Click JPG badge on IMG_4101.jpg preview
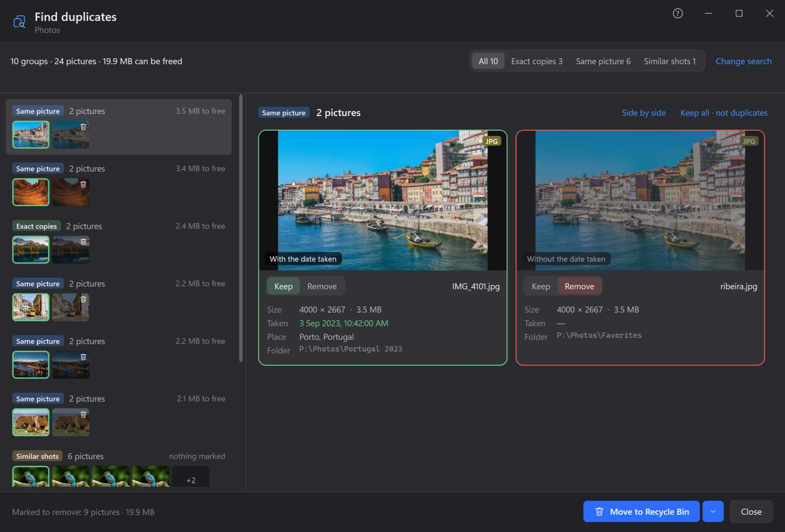This screenshot has height=532, width=785. pos(491,141)
